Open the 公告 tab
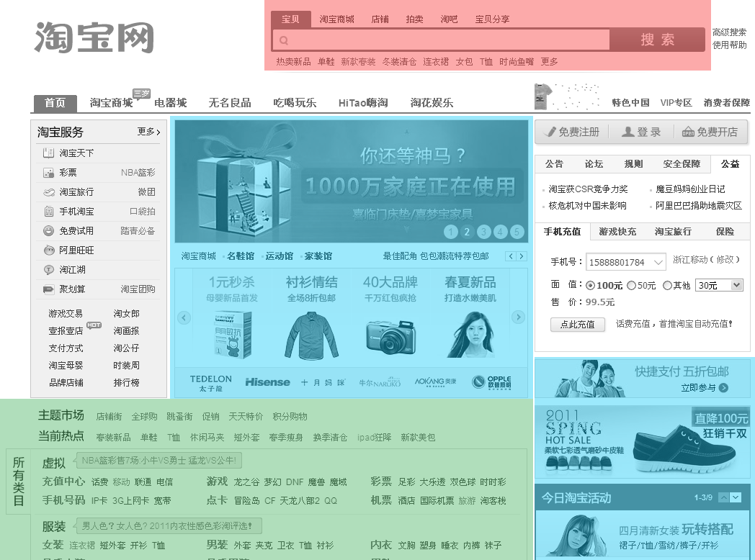 [x=554, y=164]
